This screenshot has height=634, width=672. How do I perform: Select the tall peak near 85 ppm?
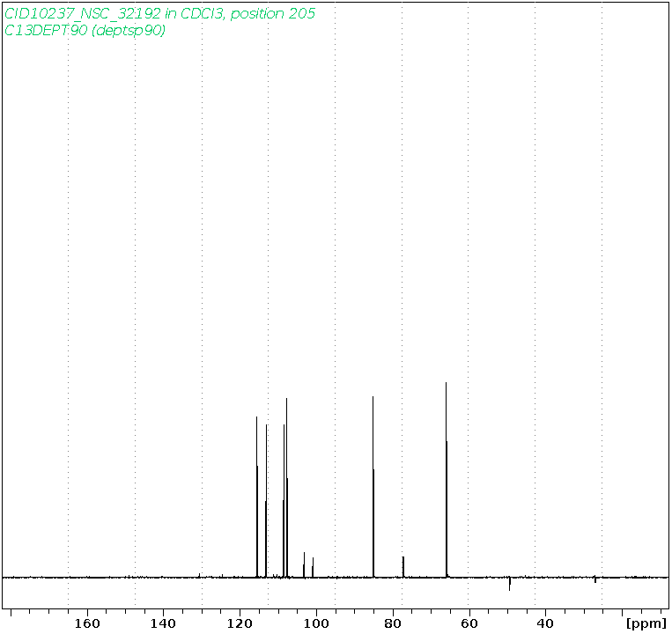point(373,487)
